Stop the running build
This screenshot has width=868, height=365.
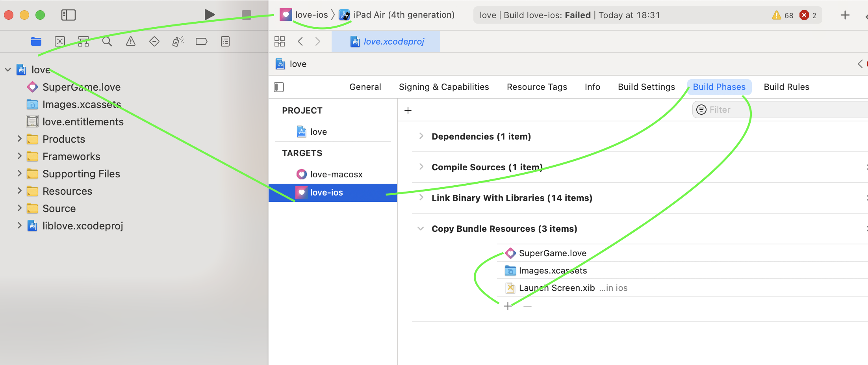tap(247, 15)
